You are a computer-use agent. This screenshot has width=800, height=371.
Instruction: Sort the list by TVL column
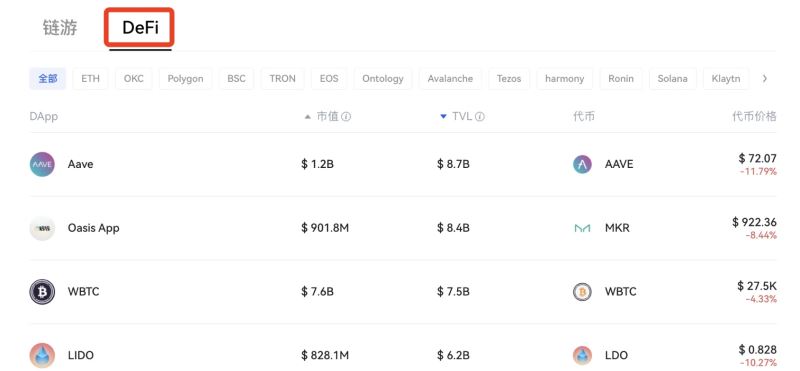[462, 116]
